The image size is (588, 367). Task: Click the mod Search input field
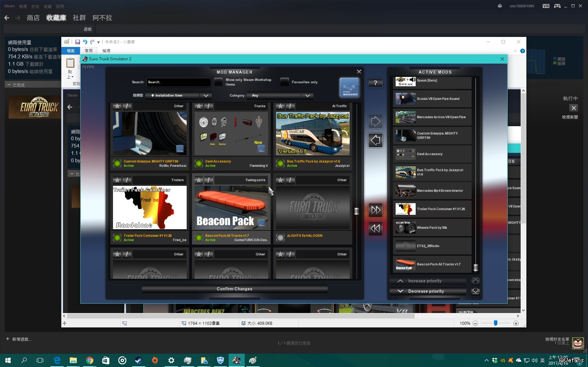[178, 82]
